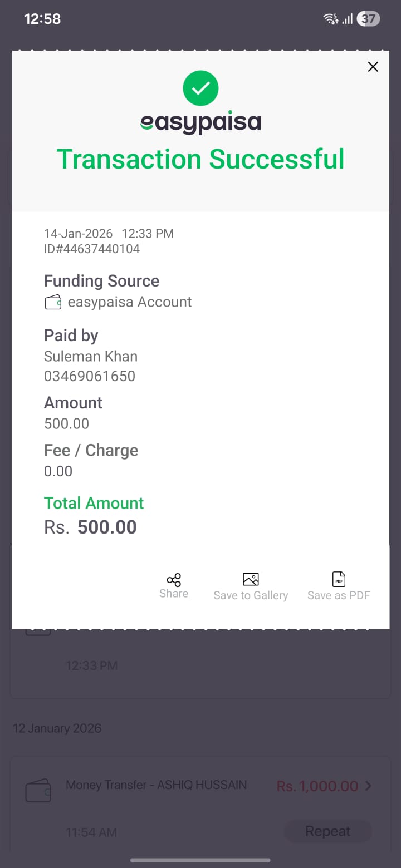Tap the Wi-Fi icon in status bar
Image resolution: width=401 pixels, height=868 pixels.
click(330, 19)
